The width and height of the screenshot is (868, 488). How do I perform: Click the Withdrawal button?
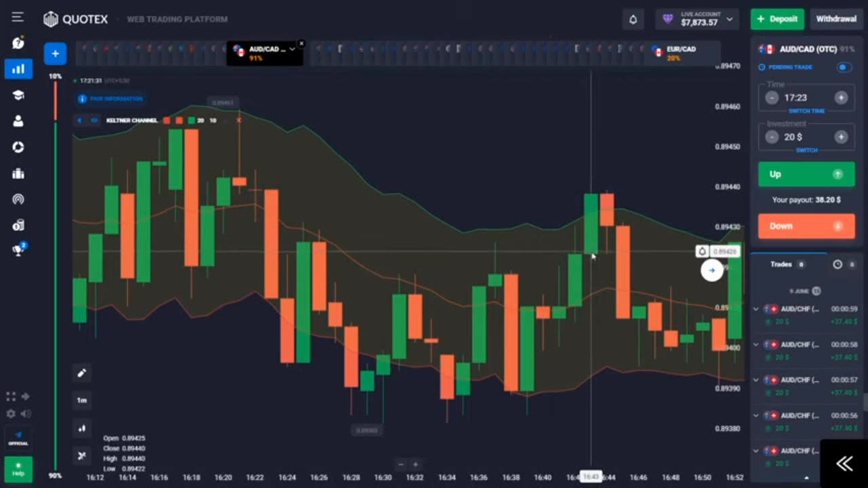[836, 19]
